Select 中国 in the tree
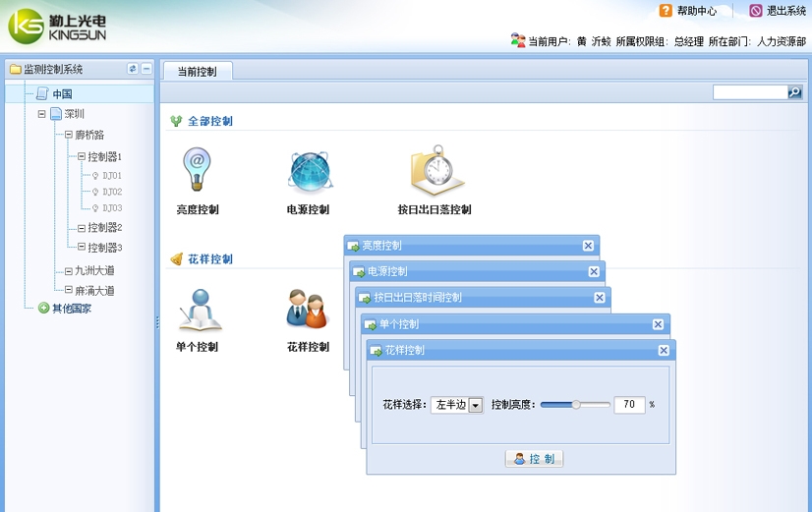 pos(62,94)
